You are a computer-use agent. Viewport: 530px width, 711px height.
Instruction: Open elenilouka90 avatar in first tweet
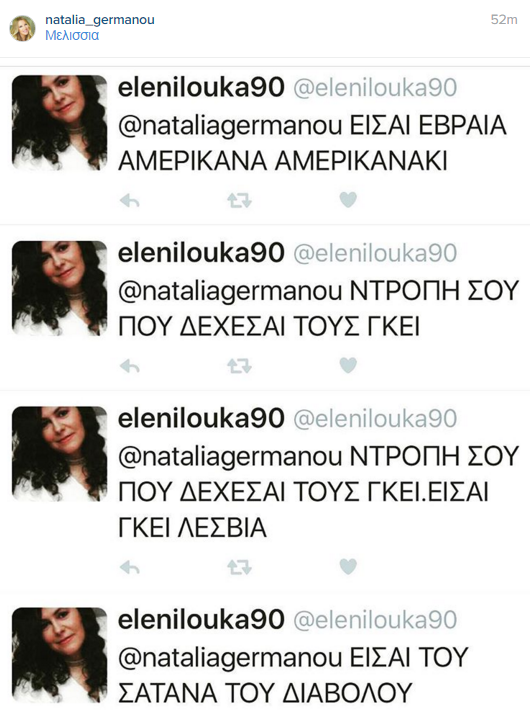[59, 123]
